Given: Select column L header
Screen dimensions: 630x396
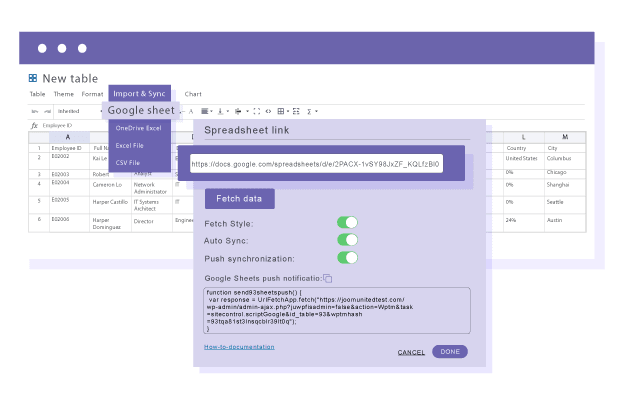Looking at the screenshot, I should (x=524, y=137).
